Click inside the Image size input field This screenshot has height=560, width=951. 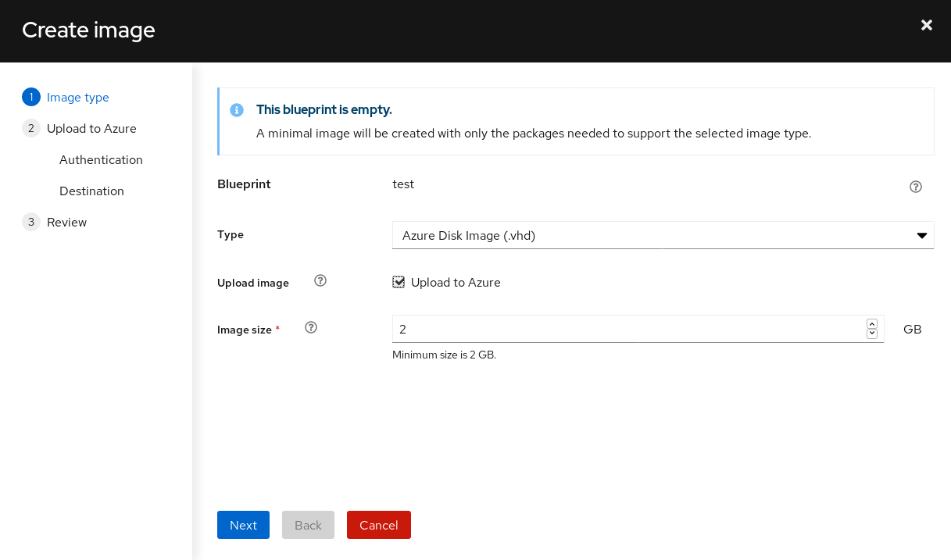[625, 329]
